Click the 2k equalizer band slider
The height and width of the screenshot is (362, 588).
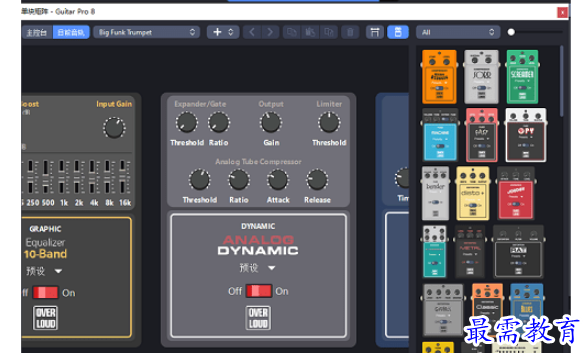pos(77,177)
